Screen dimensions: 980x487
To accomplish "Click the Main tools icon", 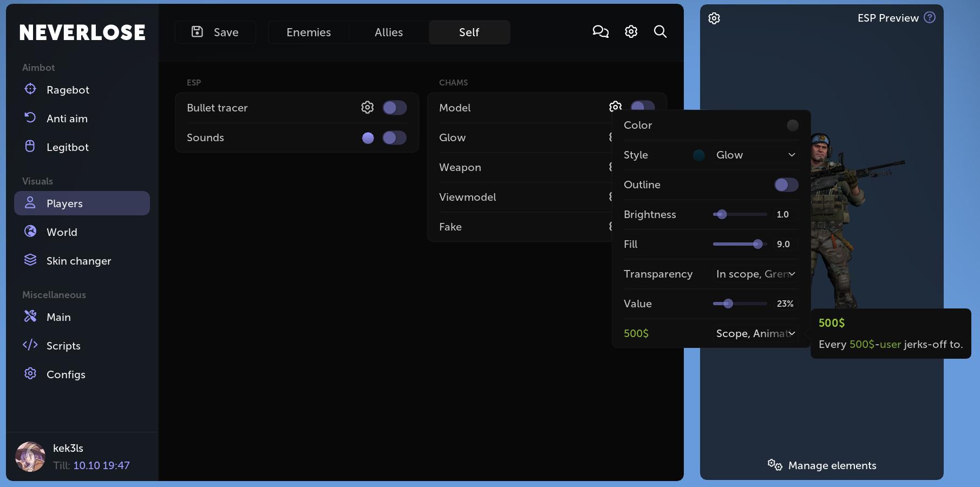I will 30,316.
